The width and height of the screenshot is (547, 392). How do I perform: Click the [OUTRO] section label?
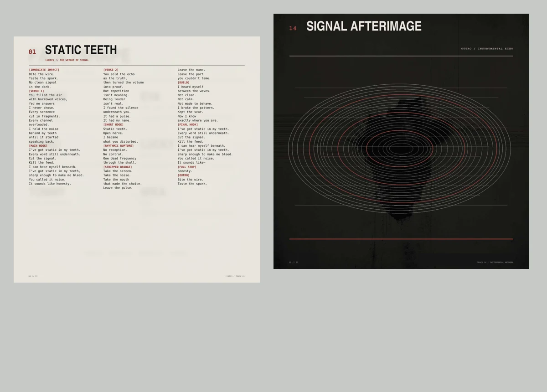tap(184, 175)
